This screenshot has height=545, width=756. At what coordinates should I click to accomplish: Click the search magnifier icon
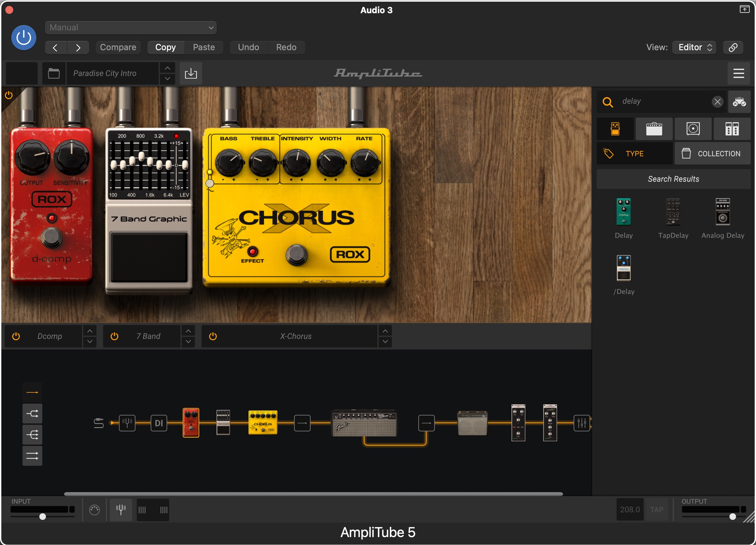(x=608, y=102)
